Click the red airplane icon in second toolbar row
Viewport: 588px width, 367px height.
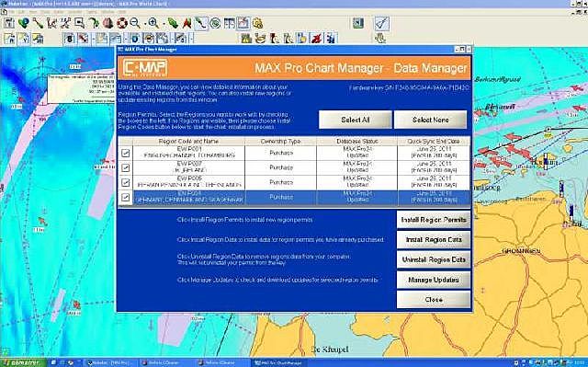coord(317,38)
